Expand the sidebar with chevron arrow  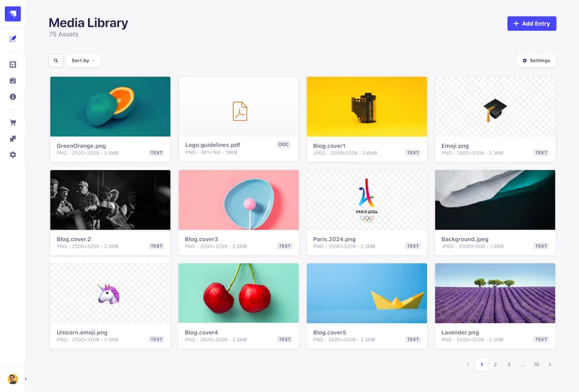point(25,378)
